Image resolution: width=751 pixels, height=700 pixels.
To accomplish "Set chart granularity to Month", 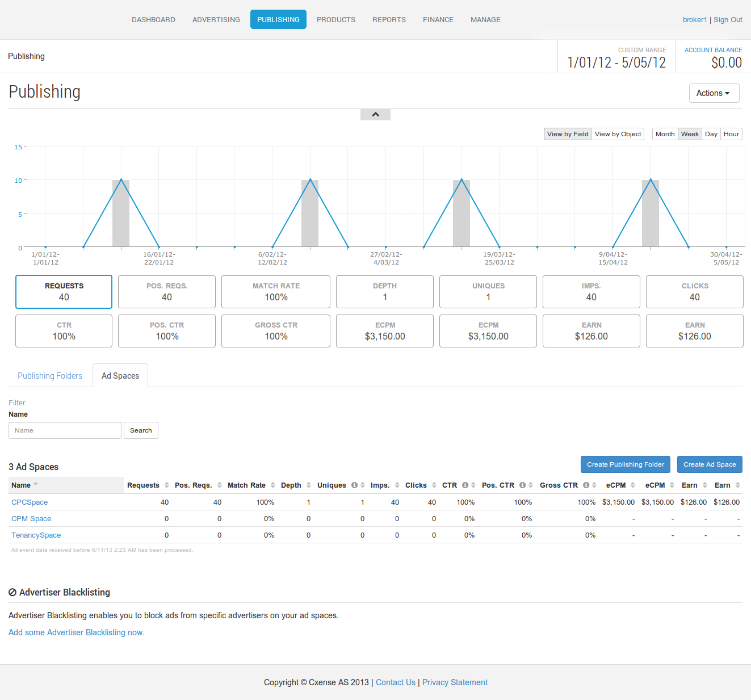I will (665, 134).
